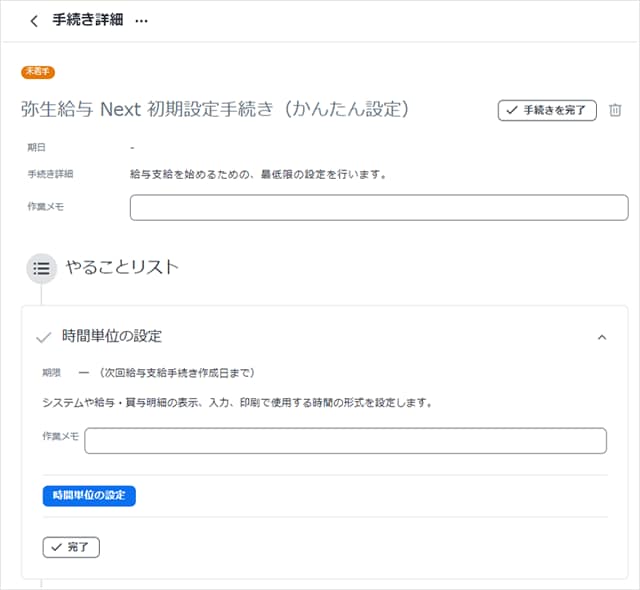Focus the top 作業メモ input field

pyautogui.click(x=379, y=208)
